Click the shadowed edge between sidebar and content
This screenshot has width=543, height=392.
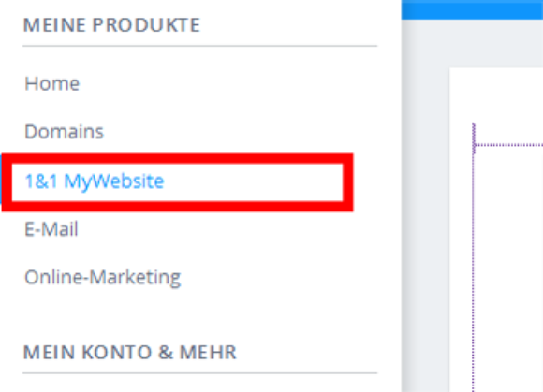tap(406, 208)
